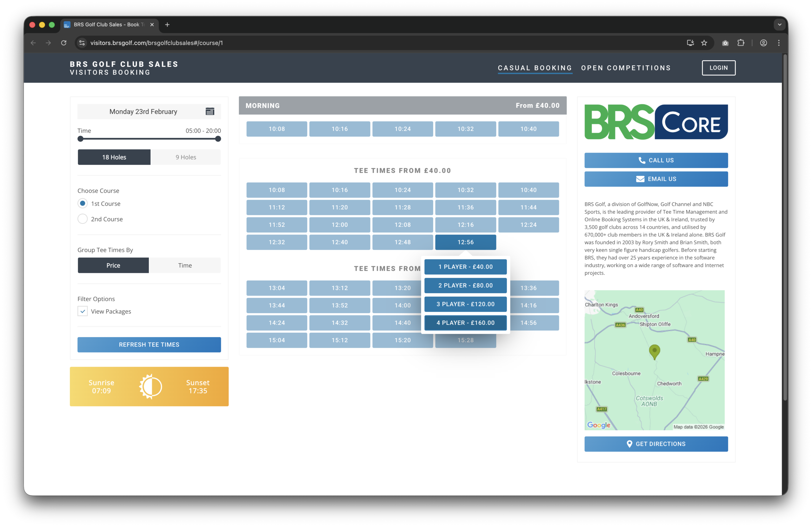Bookmark this page with the star icon

coord(704,43)
